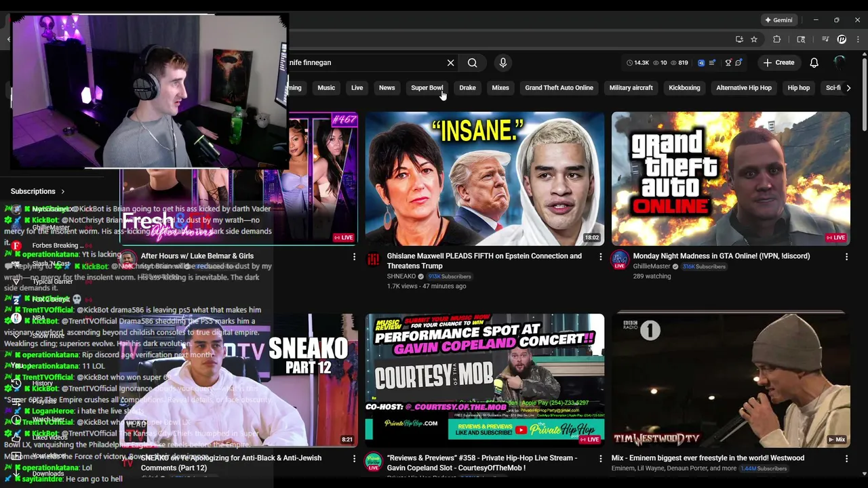Open options menu for After Hours video

353,257
